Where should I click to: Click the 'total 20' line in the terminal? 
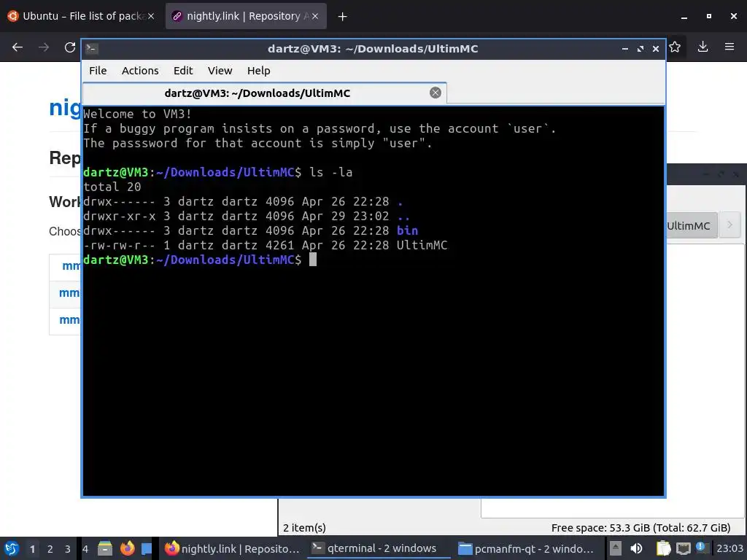(112, 187)
